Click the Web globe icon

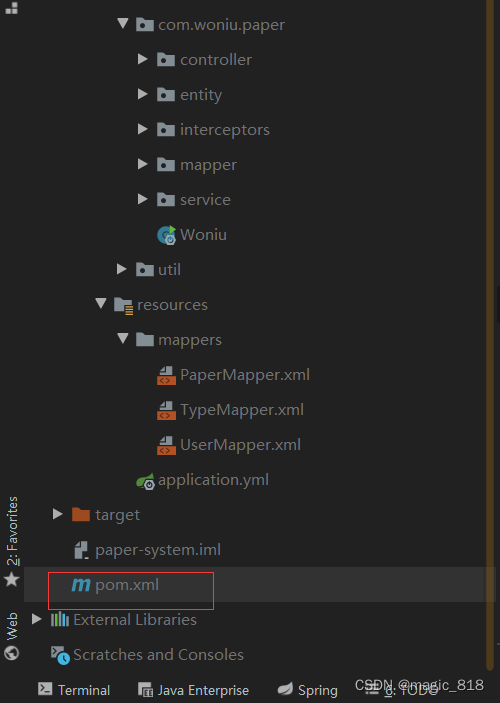point(12,653)
